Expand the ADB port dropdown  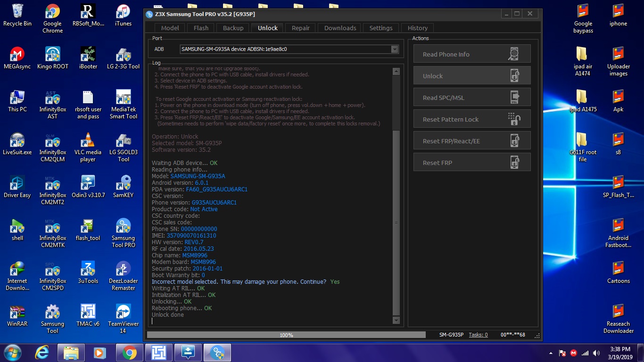point(395,49)
